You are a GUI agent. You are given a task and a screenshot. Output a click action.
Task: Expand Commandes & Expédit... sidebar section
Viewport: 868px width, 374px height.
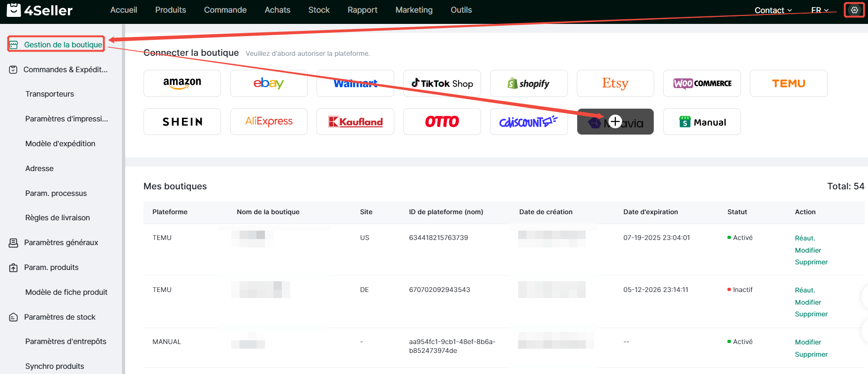(x=65, y=69)
